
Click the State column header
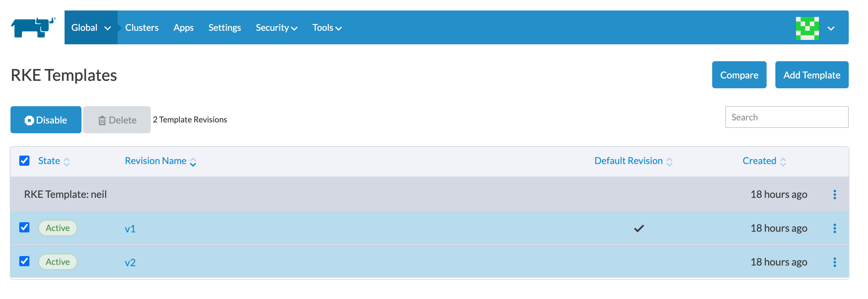click(49, 161)
